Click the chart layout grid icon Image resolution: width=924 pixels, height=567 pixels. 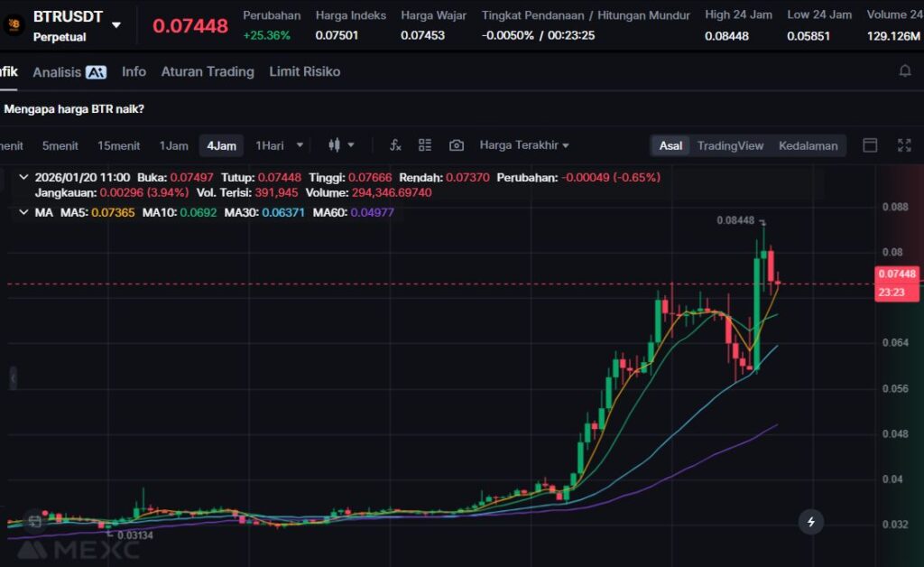point(425,145)
